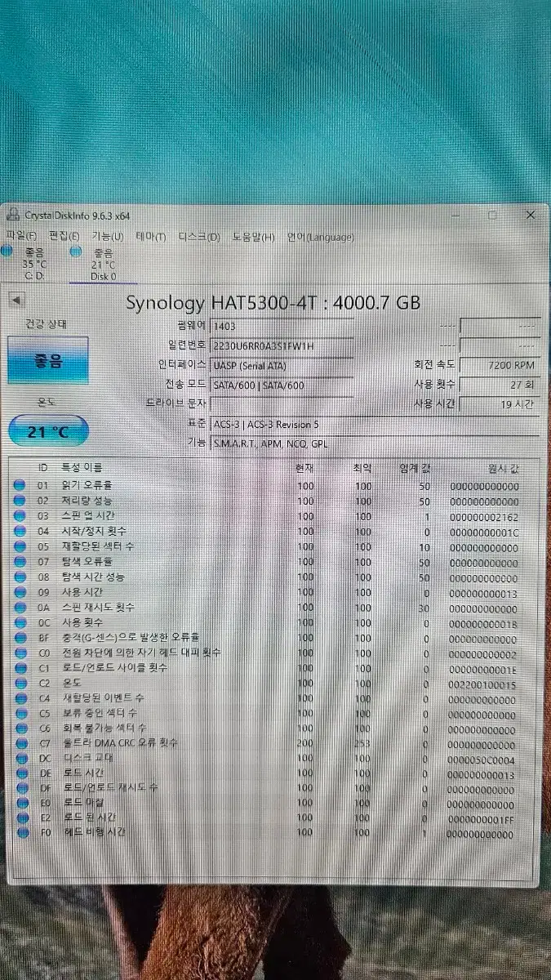
Task: Click the interface field UASP (Serial ATA)
Action: (x=282, y=365)
